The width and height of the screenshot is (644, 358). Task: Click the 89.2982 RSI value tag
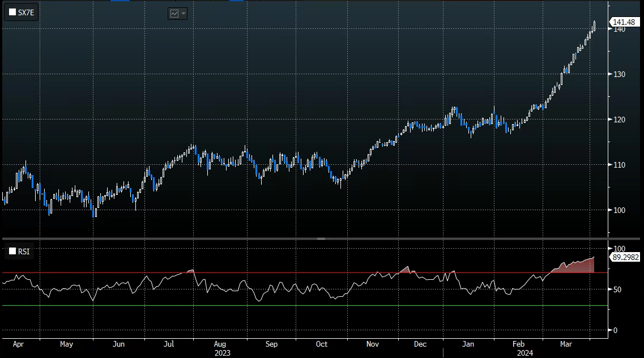pos(625,257)
